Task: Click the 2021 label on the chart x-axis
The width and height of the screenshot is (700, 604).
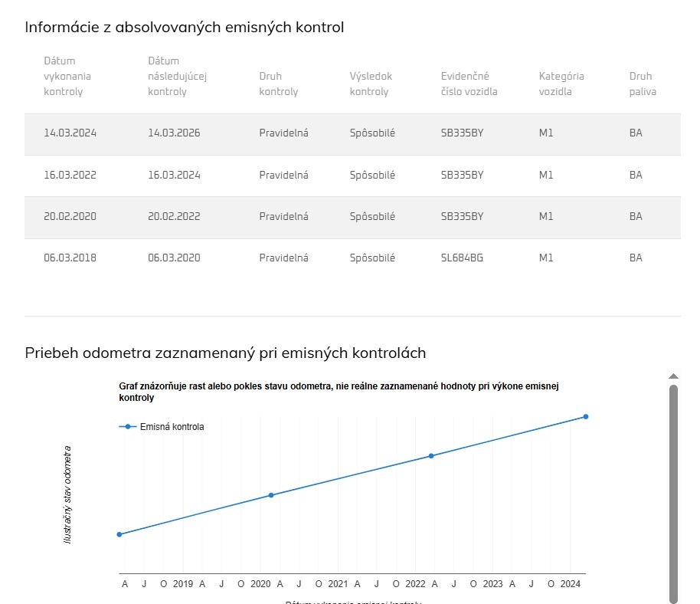Action: tap(337, 584)
